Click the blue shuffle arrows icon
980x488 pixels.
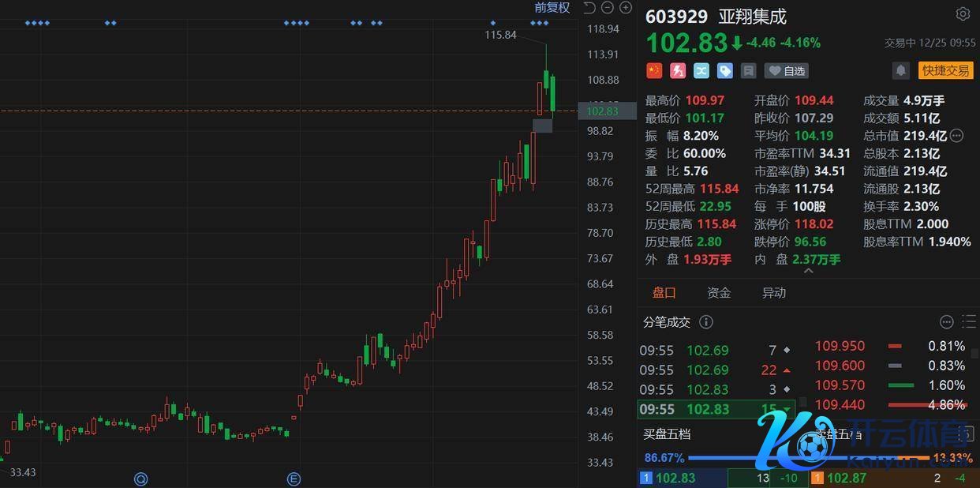(701, 70)
